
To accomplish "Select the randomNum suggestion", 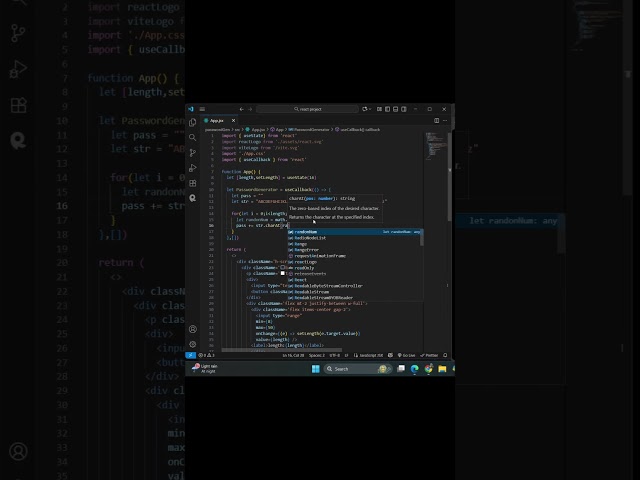I will [x=355, y=232].
